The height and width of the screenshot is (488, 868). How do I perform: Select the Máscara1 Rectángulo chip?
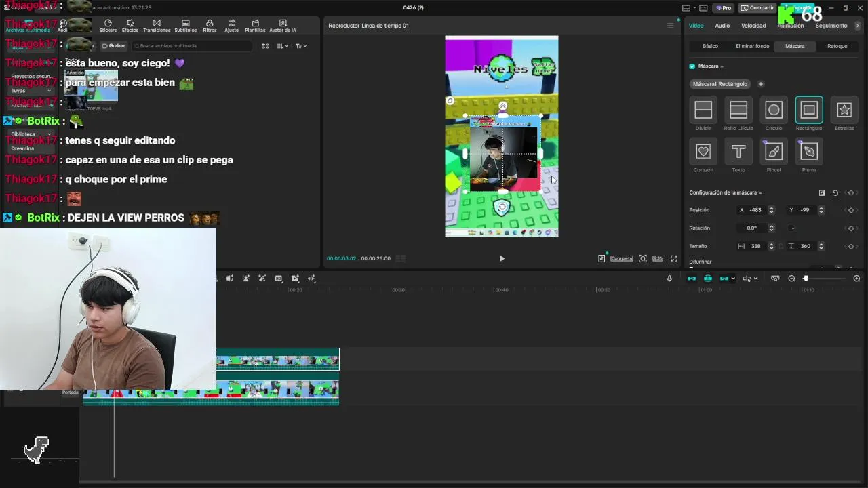[x=719, y=84]
